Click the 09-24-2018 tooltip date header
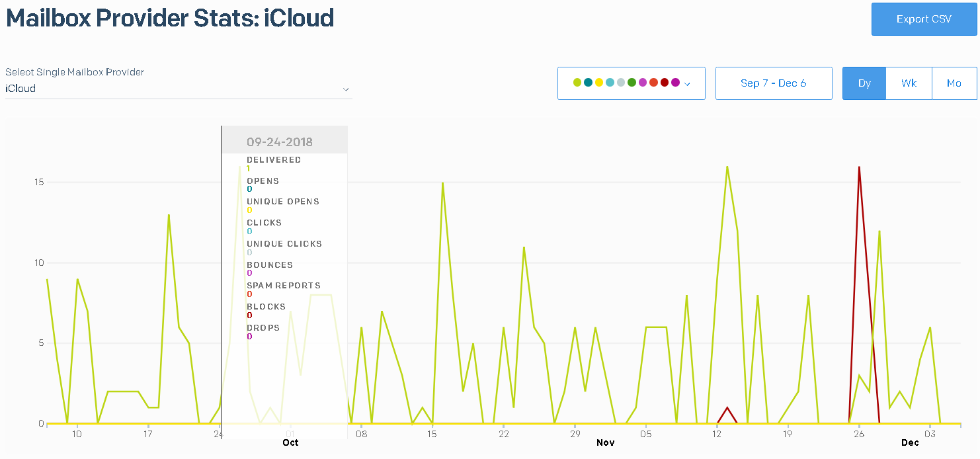The height and width of the screenshot is (459, 980). coord(280,142)
